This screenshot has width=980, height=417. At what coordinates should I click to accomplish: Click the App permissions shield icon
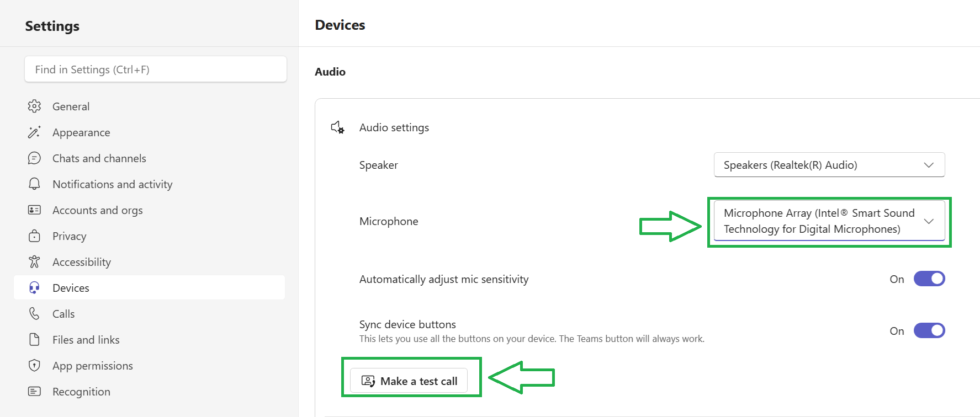tap(34, 365)
